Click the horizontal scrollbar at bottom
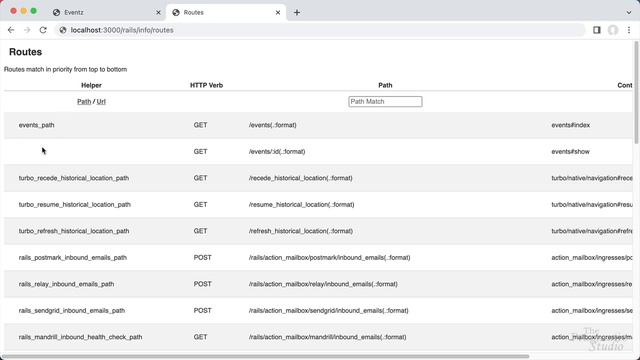Viewport: 640px width, 360px height. (x=265, y=356)
